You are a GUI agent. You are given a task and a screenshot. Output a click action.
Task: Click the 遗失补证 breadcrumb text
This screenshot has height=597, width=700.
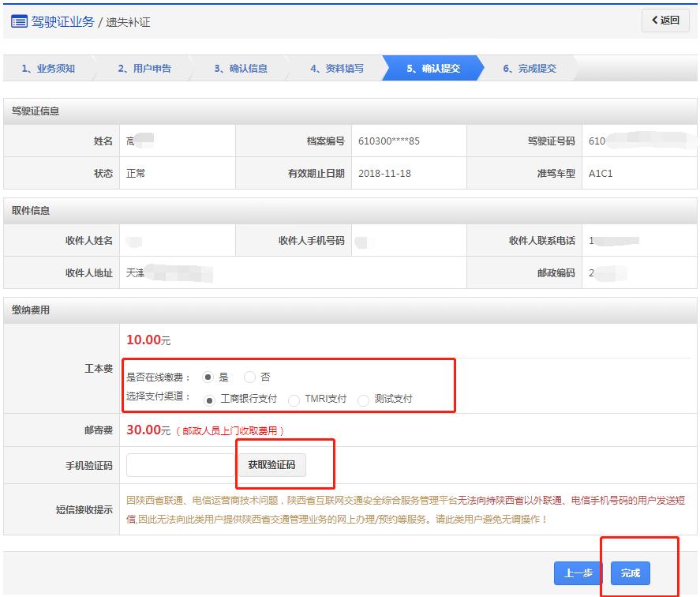point(128,22)
